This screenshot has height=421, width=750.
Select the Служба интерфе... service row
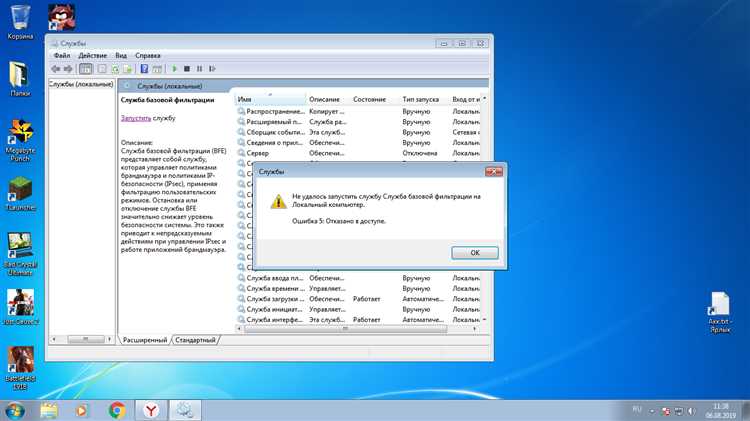click(x=359, y=320)
